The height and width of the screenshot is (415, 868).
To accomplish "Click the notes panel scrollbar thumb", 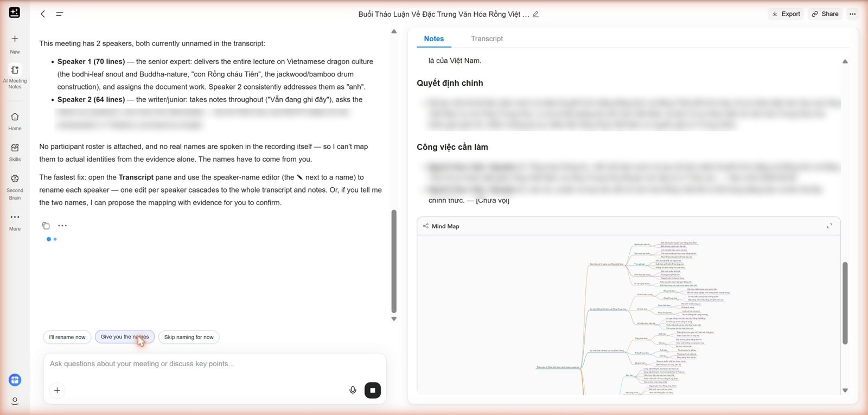I will pyautogui.click(x=845, y=303).
